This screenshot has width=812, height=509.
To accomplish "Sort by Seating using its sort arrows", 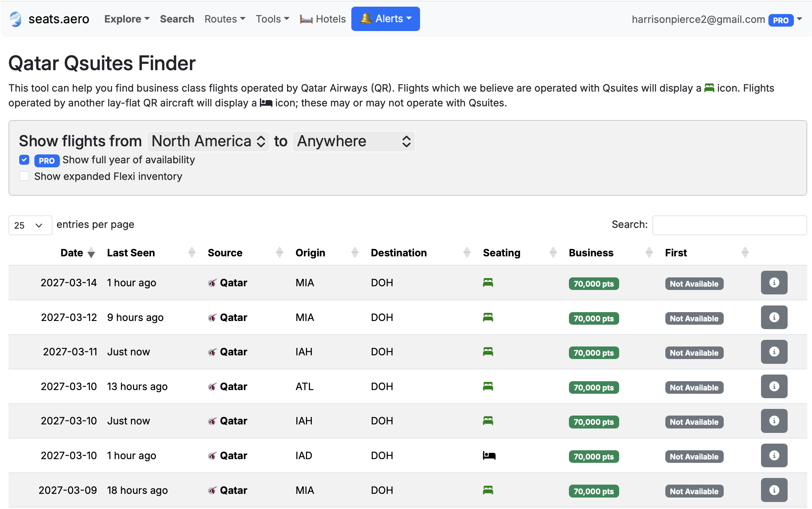I will click(x=553, y=253).
